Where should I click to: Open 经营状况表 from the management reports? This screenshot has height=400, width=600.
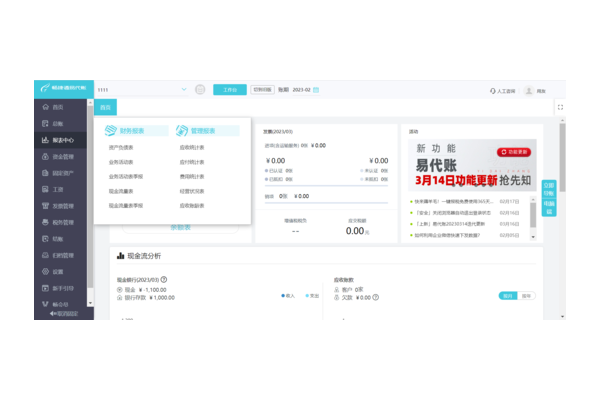coord(192,191)
